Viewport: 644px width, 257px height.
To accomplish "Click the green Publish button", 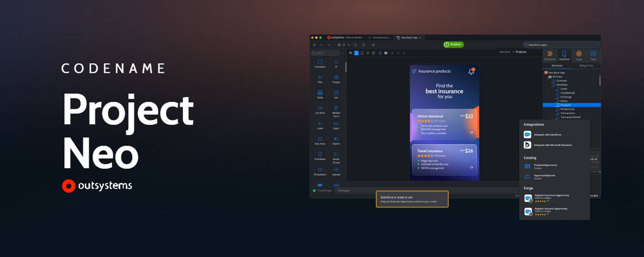I will (454, 44).
